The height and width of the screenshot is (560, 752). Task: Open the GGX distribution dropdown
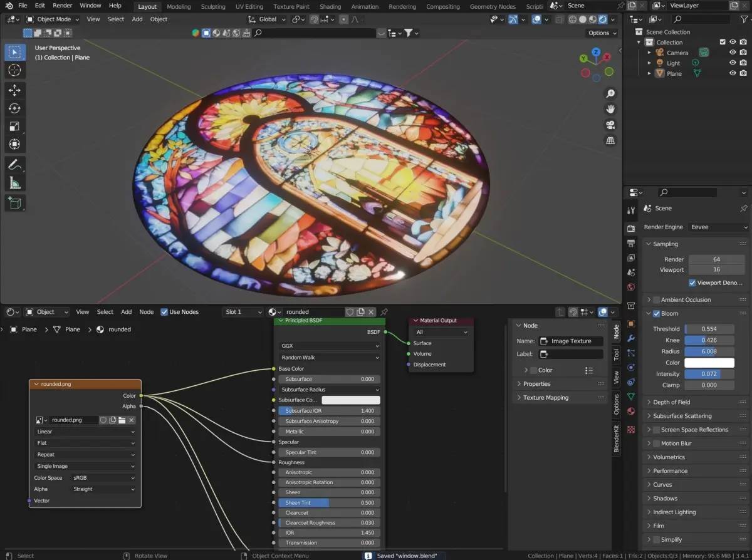[330, 346]
